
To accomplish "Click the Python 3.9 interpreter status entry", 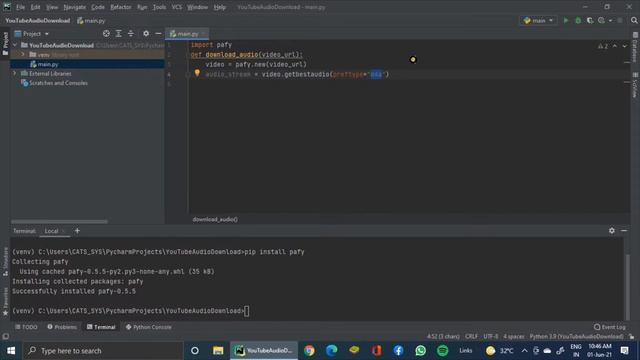I will click(x=576, y=336).
